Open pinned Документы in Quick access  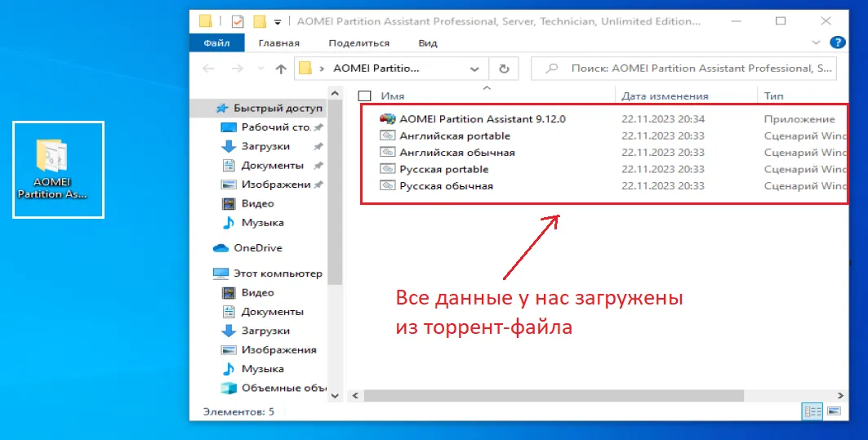click(272, 166)
